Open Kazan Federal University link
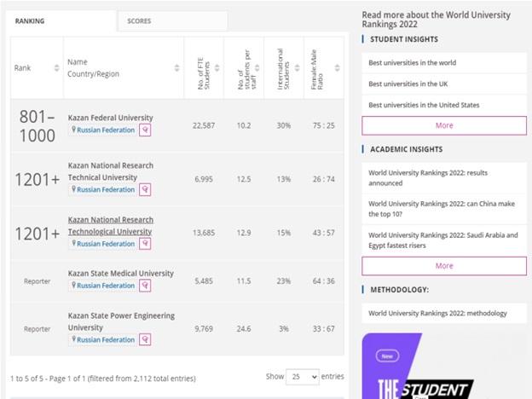Screen dimensions: 532x399 (111, 118)
